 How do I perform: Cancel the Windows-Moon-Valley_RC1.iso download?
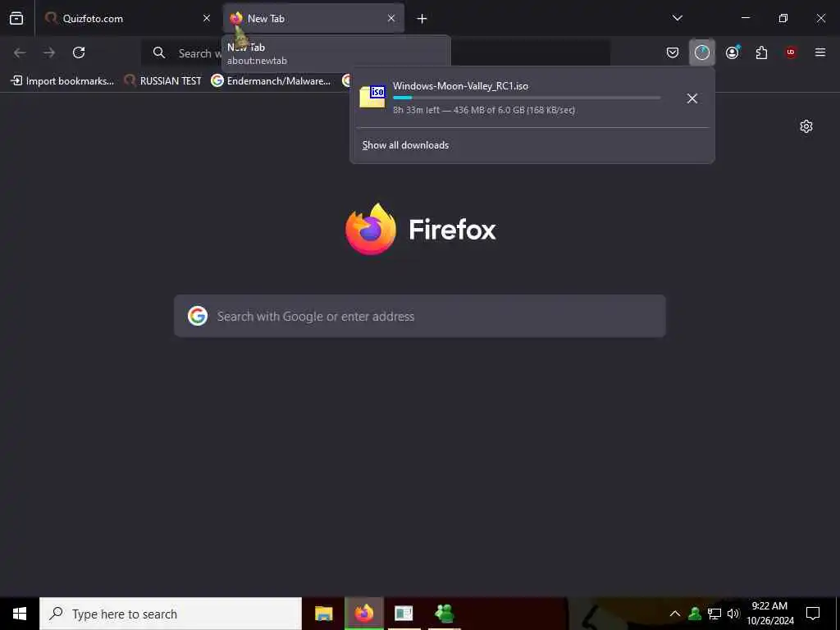(692, 98)
